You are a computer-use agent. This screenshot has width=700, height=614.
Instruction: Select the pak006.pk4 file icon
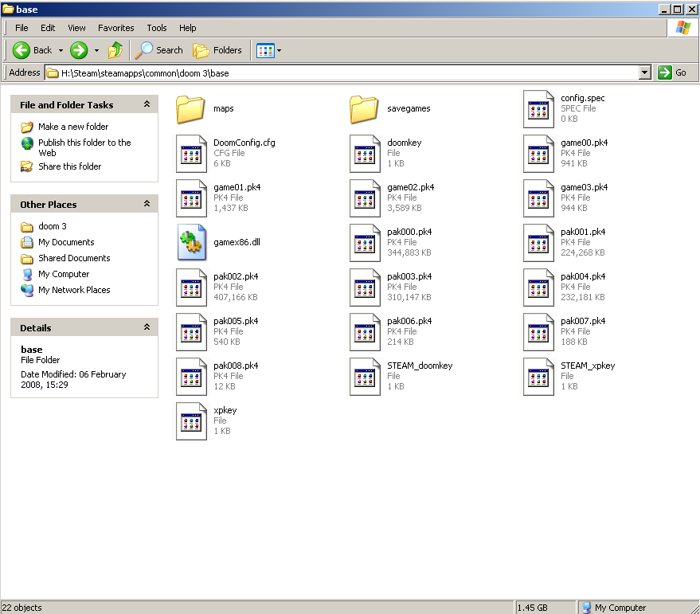pyautogui.click(x=365, y=332)
